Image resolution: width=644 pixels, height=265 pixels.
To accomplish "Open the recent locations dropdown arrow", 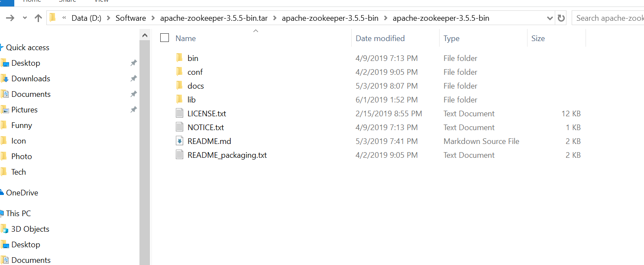I will 25,18.
